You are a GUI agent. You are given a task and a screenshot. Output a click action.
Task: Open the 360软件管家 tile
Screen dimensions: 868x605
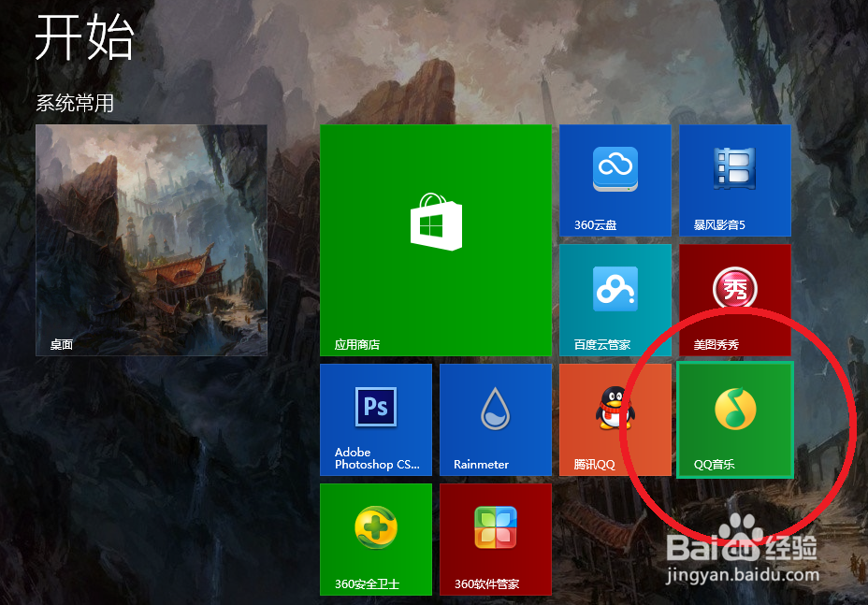[496, 540]
